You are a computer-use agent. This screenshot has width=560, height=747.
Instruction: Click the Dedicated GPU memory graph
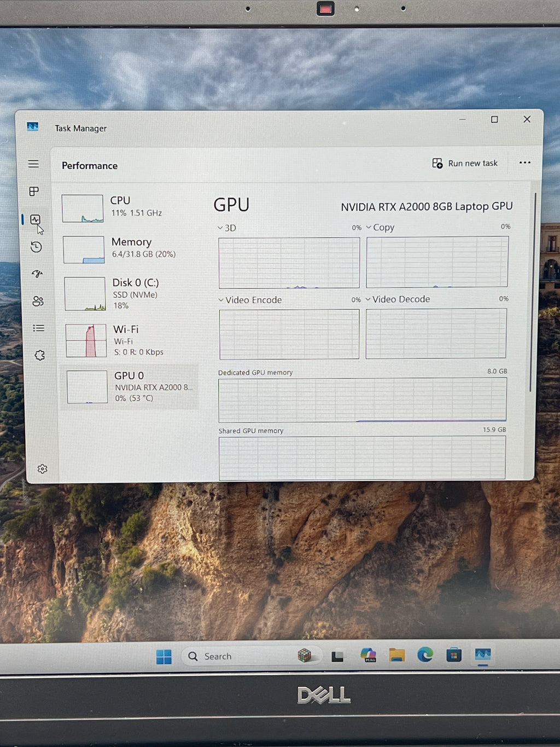363,399
